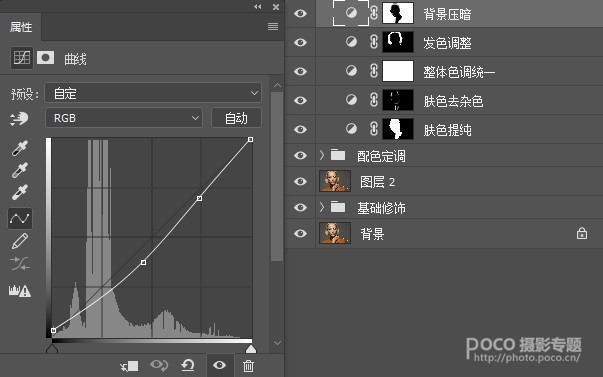Select the bottom-left curve endpoint

pyautogui.click(x=53, y=330)
